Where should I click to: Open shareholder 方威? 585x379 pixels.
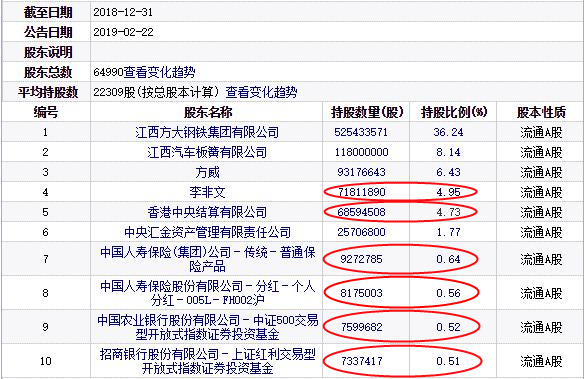207,172
